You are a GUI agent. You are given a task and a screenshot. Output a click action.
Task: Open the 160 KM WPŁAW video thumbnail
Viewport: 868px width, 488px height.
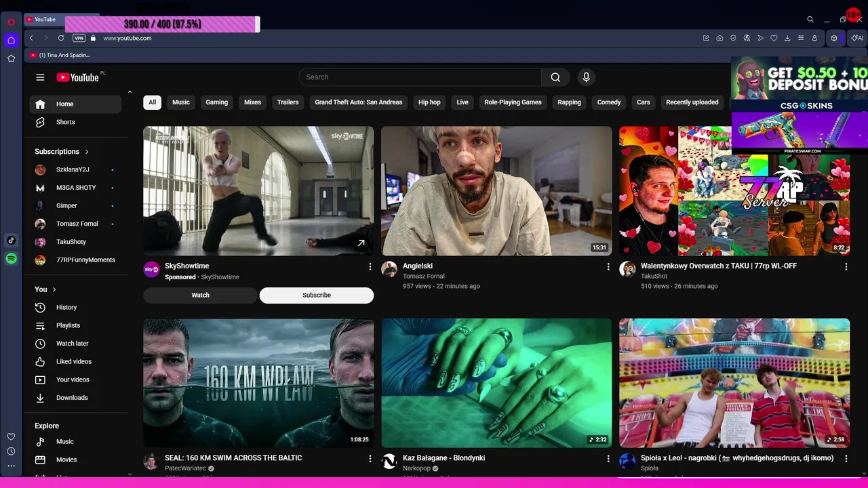pos(258,383)
